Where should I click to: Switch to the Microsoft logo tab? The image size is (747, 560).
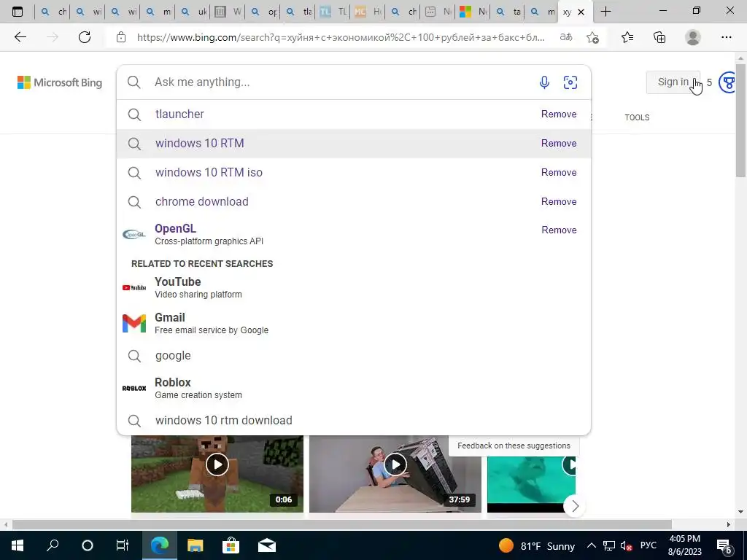472,12
